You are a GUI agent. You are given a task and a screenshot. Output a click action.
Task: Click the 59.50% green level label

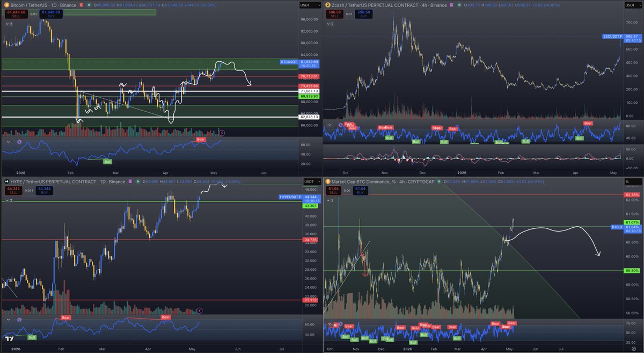click(632, 271)
